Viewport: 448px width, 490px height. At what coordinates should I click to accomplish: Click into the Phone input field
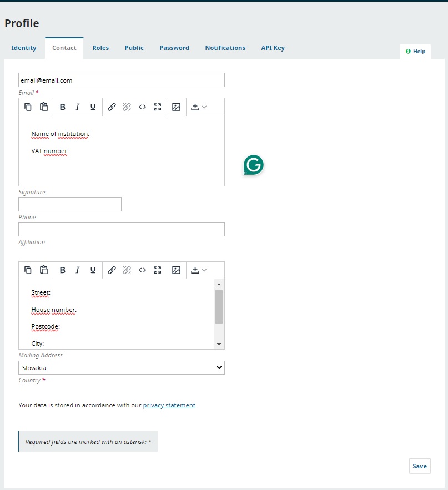pyautogui.click(x=70, y=204)
